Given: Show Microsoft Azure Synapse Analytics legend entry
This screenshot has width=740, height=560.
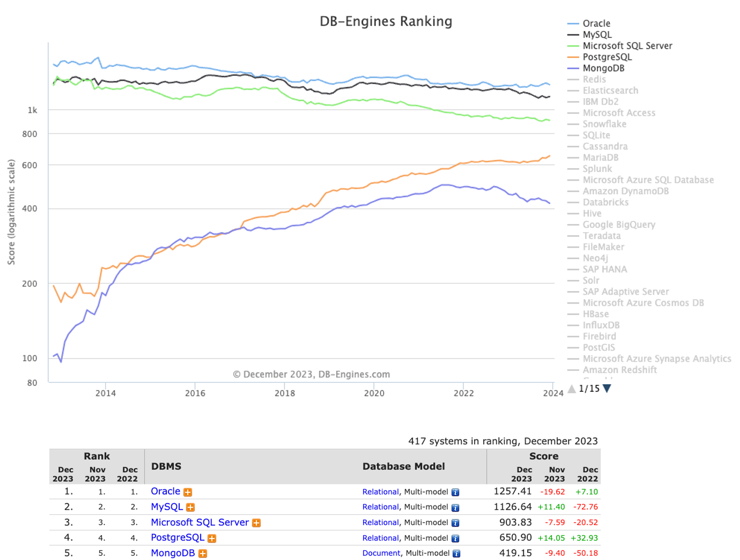Looking at the screenshot, I should coord(649,359).
